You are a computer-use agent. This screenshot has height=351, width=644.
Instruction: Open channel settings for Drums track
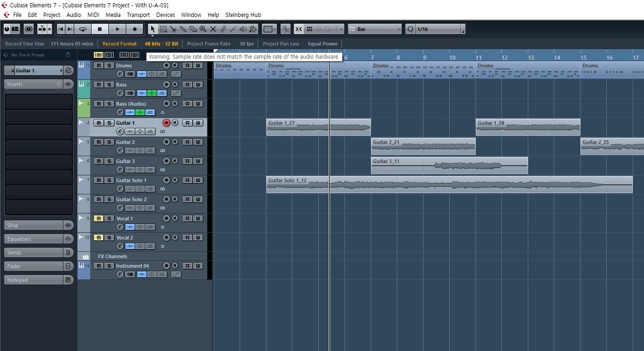pyautogui.click(x=120, y=74)
